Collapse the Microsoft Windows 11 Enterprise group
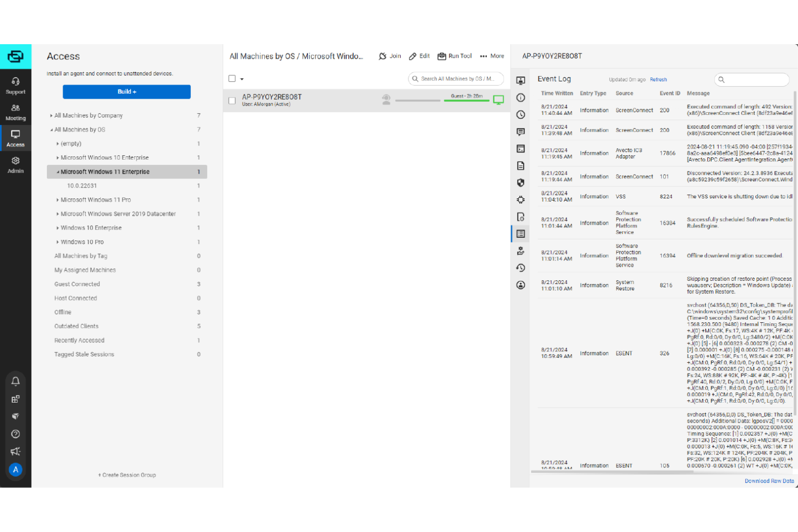798x532 pixels. (x=57, y=171)
